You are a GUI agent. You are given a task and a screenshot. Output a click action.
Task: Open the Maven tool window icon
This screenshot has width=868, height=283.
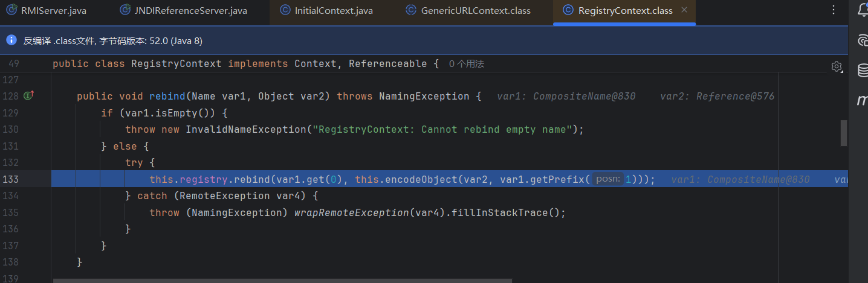tap(863, 100)
